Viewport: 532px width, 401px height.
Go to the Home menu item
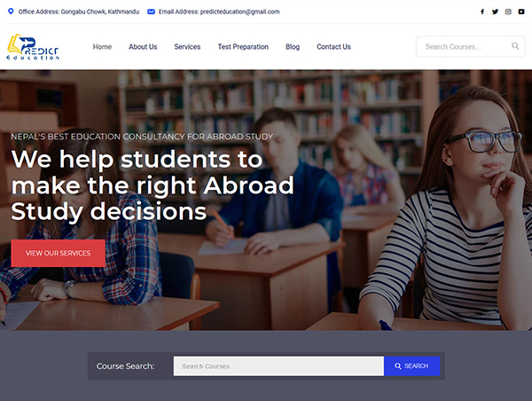pyautogui.click(x=102, y=47)
